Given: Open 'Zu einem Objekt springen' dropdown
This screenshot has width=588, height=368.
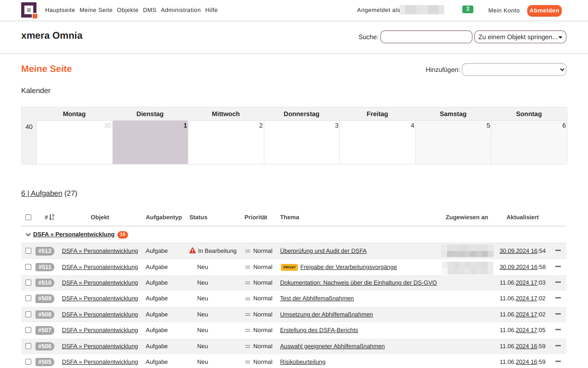Looking at the screenshot, I should tap(520, 37).
